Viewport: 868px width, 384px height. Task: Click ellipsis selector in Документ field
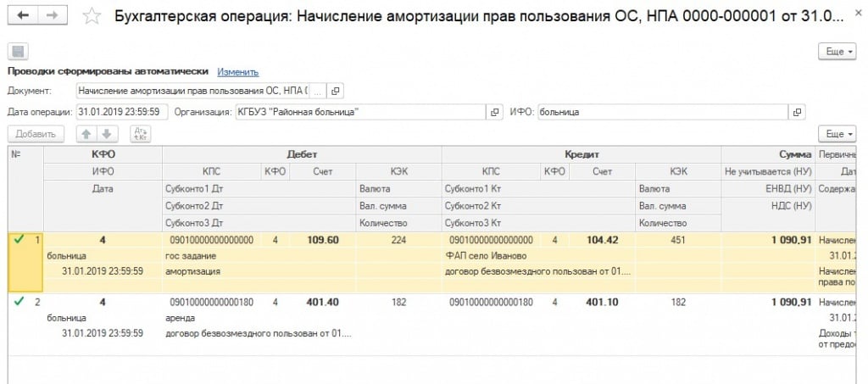click(x=318, y=91)
